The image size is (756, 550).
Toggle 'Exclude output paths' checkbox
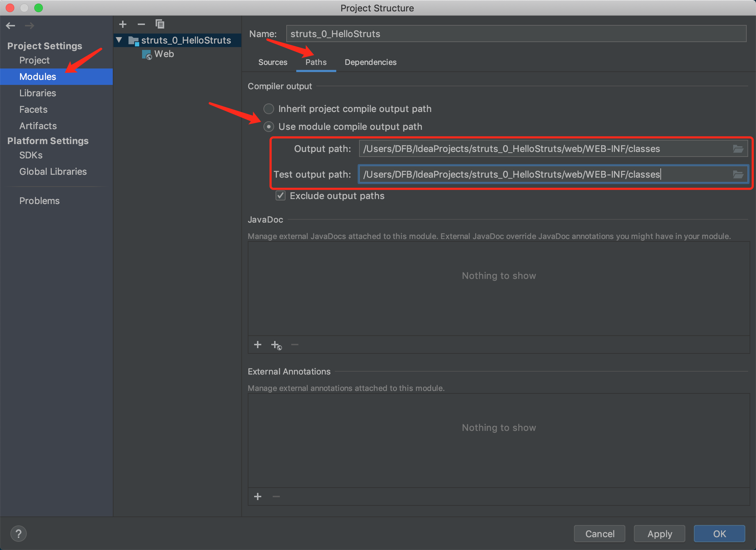pos(281,196)
